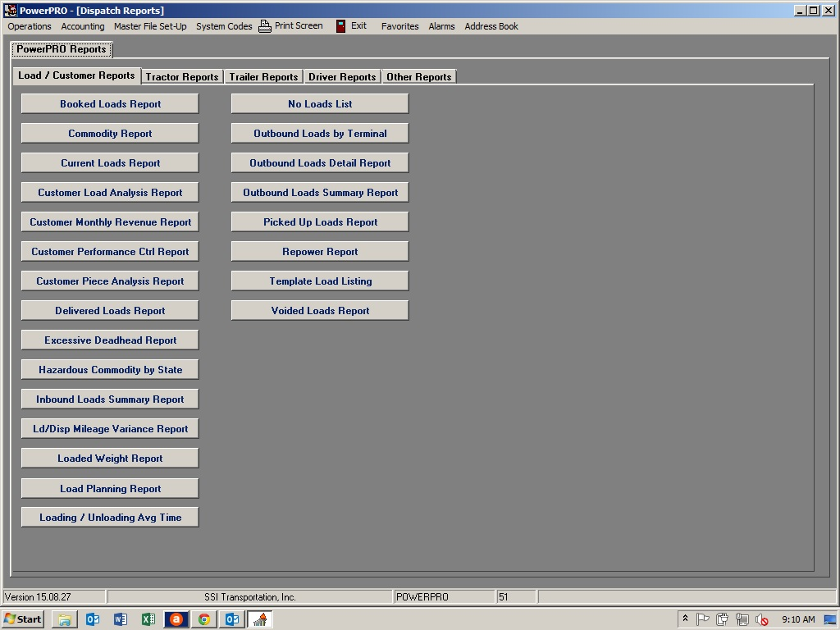
Task: Open first Outlook icon in taskbar
Action: (93, 619)
